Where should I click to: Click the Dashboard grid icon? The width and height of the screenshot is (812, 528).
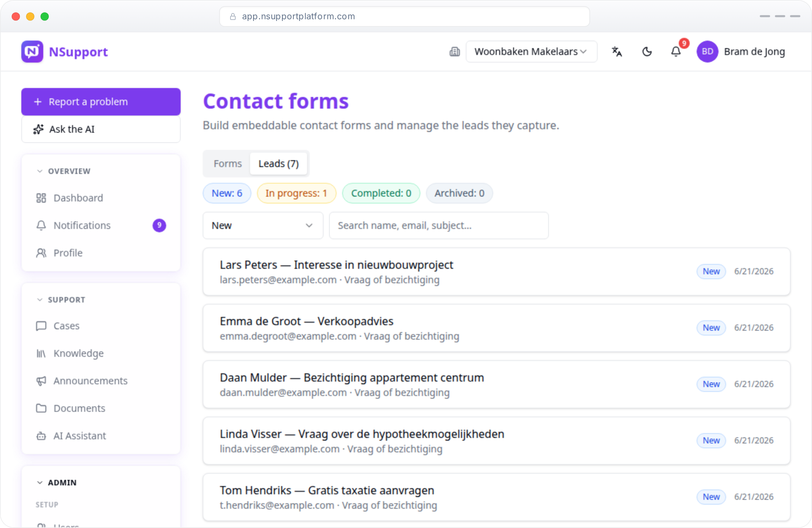[41, 198]
